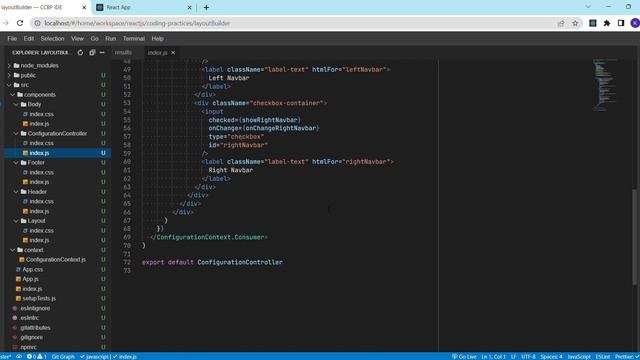The height and width of the screenshot is (360, 640).
Task: Click the Explorer panel minimize dash icon
Action: [102, 53]
